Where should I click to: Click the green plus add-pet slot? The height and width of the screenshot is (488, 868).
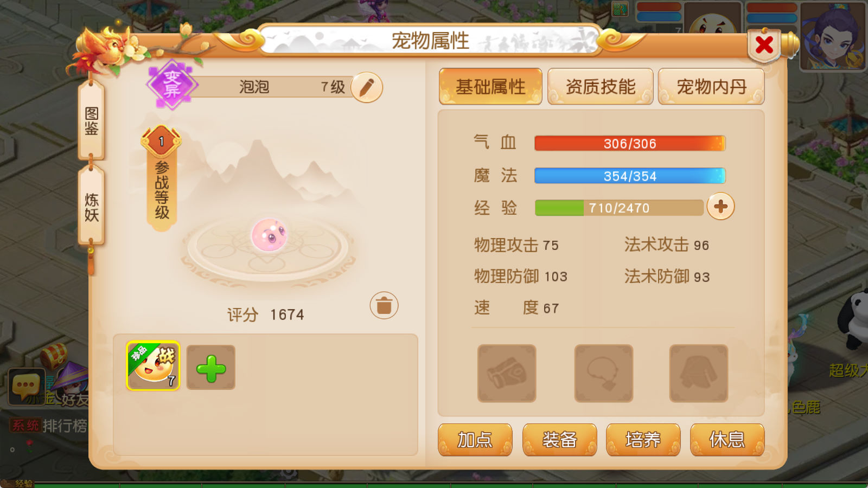[211, 368]
